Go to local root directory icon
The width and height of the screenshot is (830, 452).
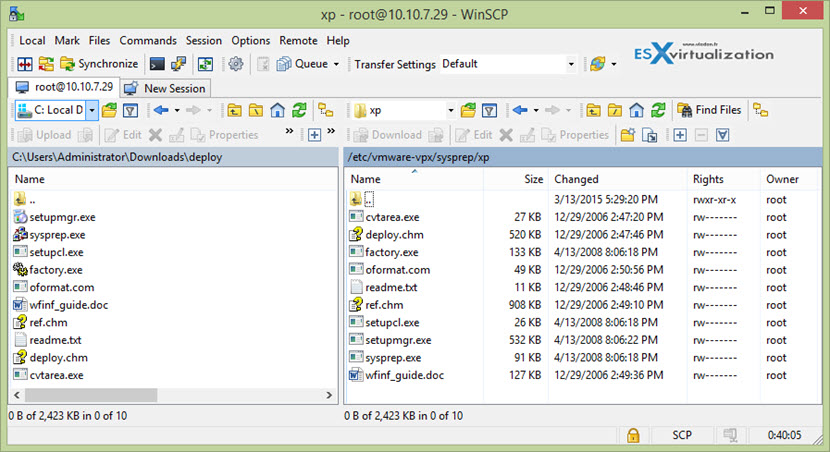click(256, 110)
